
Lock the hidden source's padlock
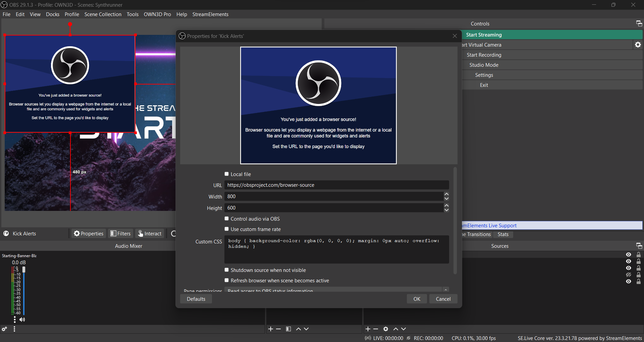(x=639, y=275)
